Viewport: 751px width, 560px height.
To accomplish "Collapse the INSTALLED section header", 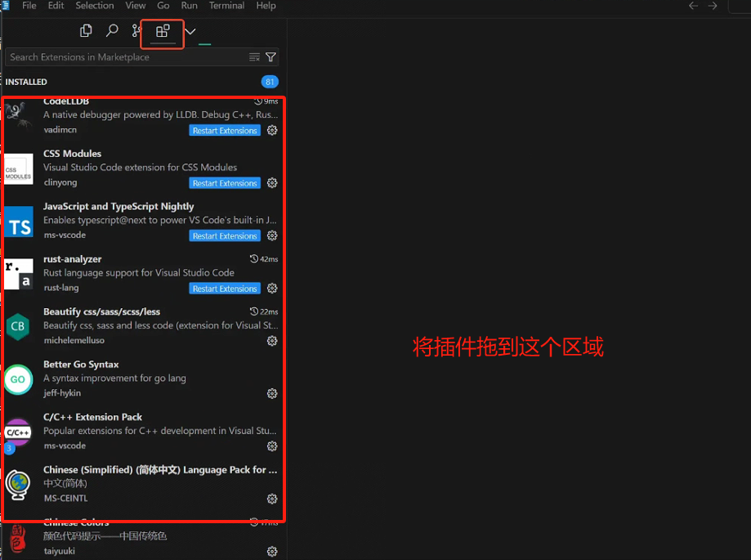I will point(26,82).
